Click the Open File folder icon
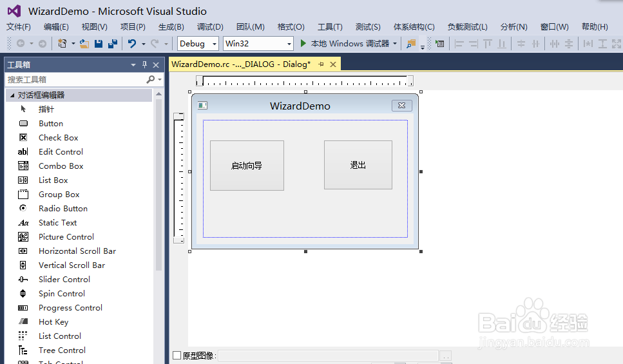Screen dimensions: 623x364 84,43
